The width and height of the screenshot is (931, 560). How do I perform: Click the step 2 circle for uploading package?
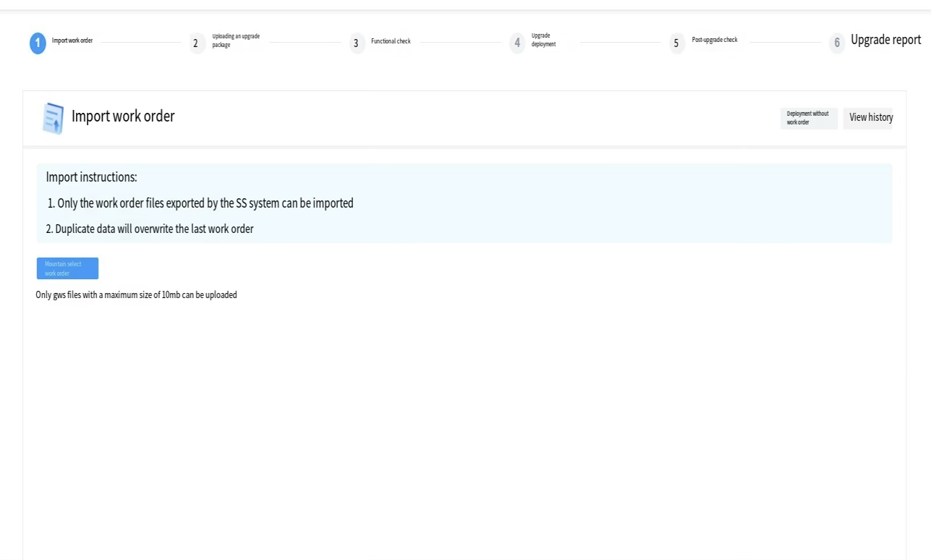[x=195, y=43]
